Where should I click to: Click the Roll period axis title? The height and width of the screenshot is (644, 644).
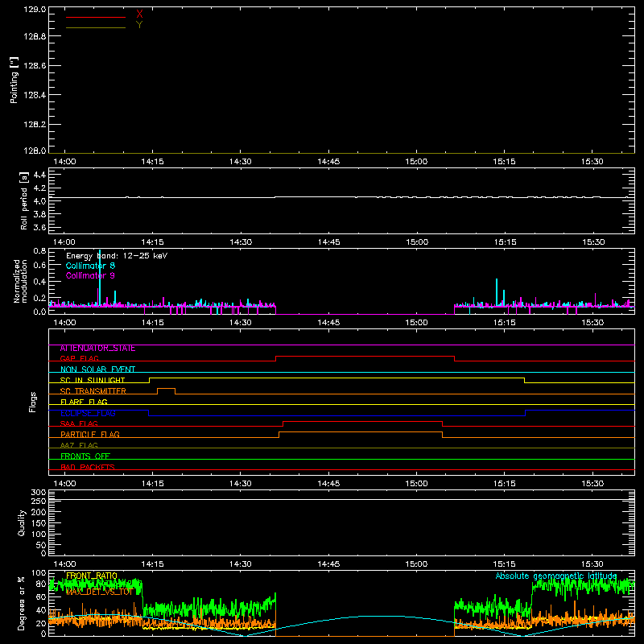tap(24, 200)
